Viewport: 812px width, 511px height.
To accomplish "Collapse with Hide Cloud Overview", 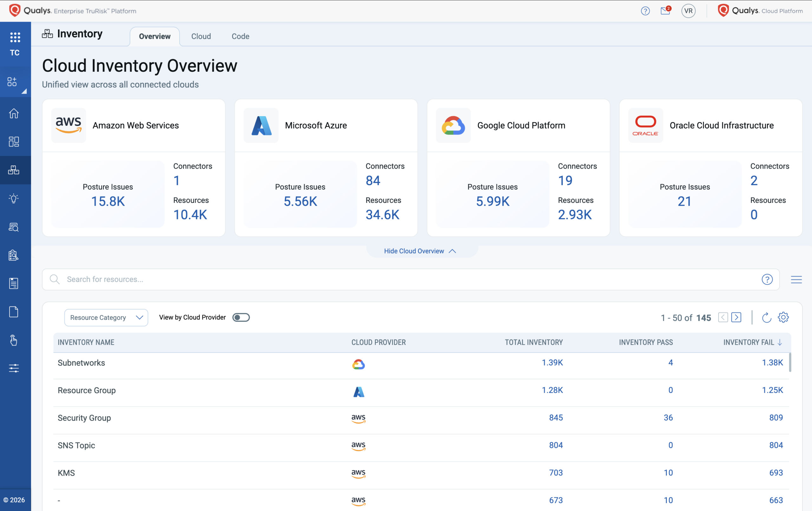I will pyautogui.click(x=420, y=251).
